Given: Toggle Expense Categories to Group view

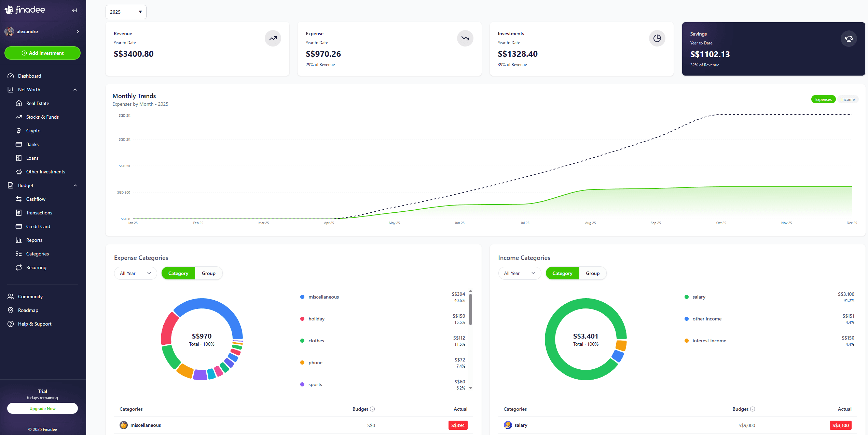Looking at the screenshot, I should click(208, 273).
